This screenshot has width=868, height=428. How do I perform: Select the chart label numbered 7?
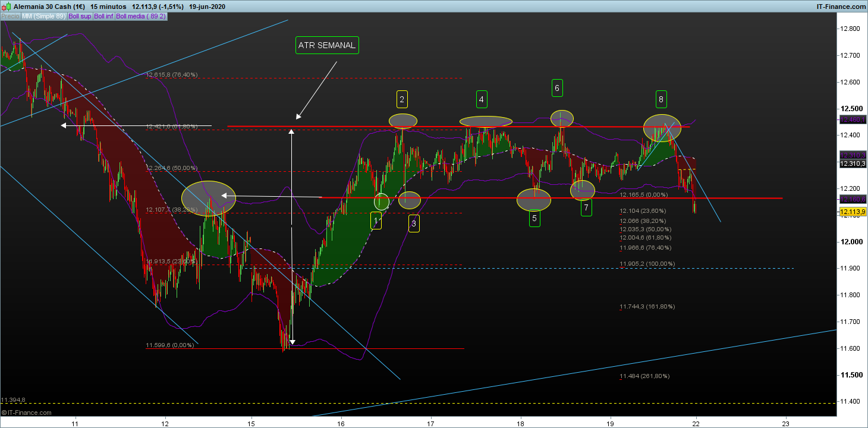tap(586, 207)
